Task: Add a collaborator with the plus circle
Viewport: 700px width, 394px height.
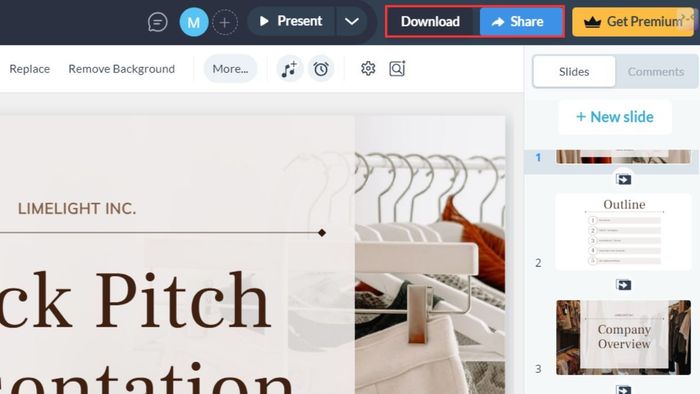Action: pos(225,22)
